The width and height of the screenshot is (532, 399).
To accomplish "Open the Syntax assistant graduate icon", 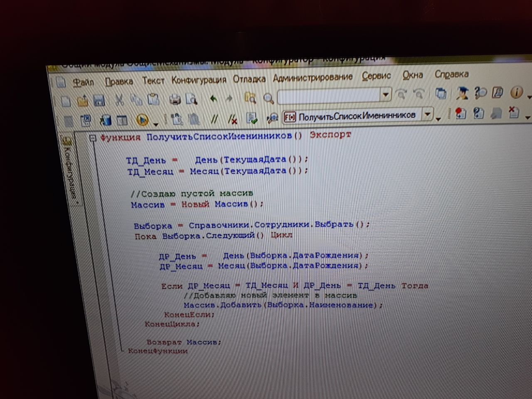I will (462, 93).
